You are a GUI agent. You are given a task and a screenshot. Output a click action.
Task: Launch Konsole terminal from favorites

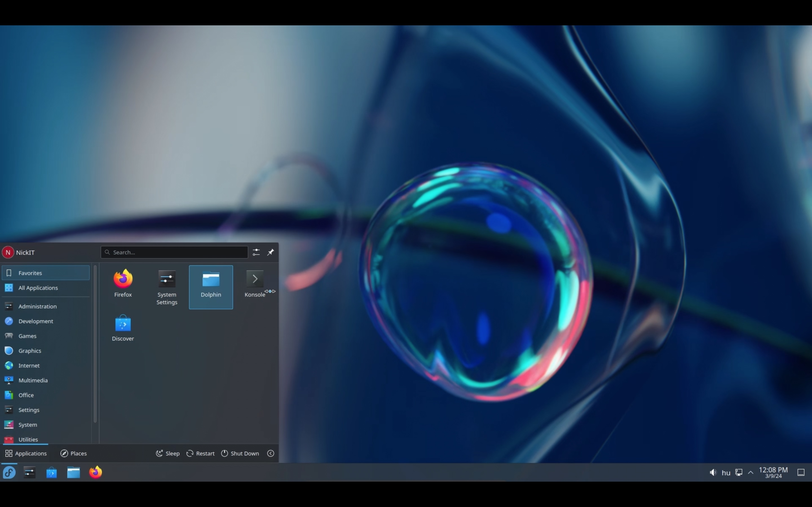255,284
